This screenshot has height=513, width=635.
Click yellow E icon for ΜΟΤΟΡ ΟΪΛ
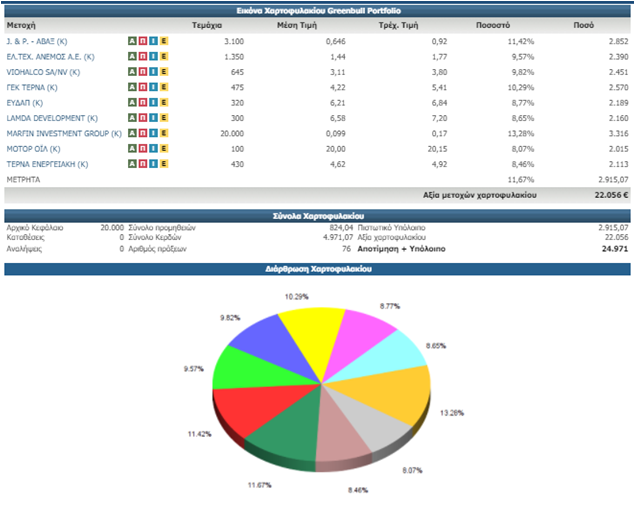[164, 149]
